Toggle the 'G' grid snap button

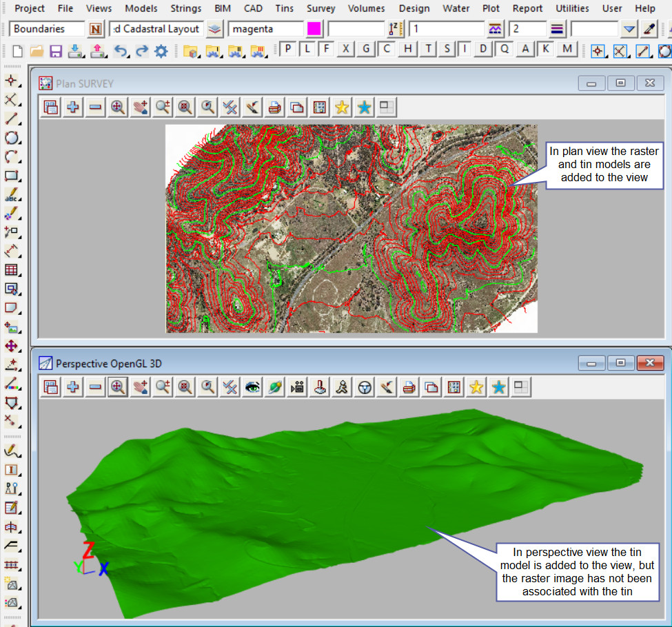coord(367,49)
